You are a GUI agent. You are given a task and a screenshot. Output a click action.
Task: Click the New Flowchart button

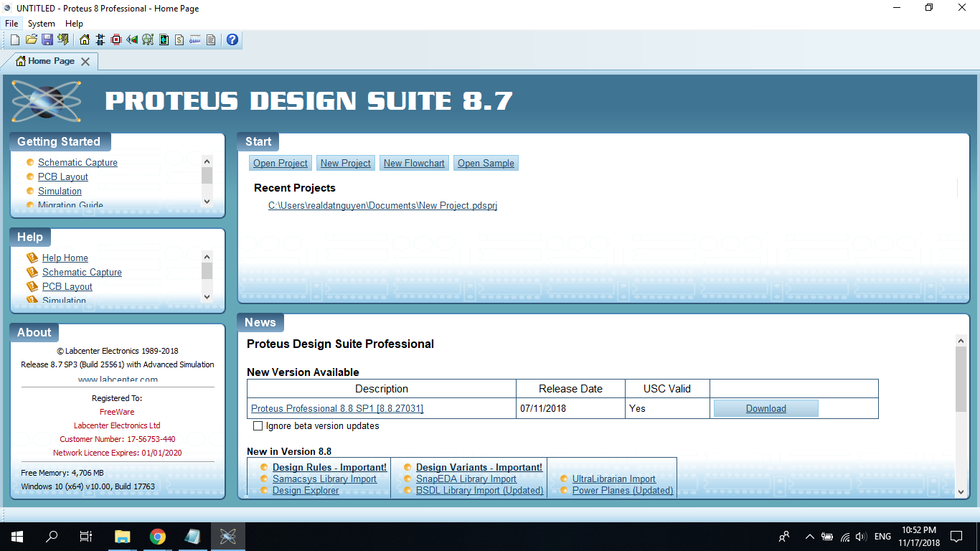click(414, 163)
